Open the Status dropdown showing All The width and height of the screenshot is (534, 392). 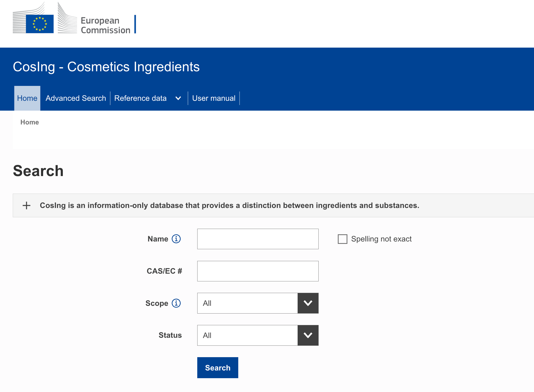[x=247, y=335]
